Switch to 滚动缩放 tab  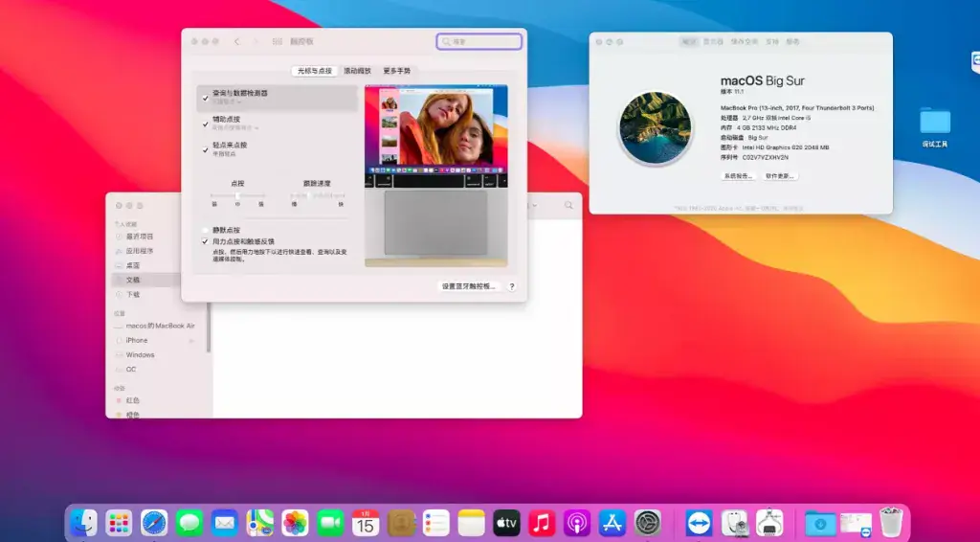358,71
